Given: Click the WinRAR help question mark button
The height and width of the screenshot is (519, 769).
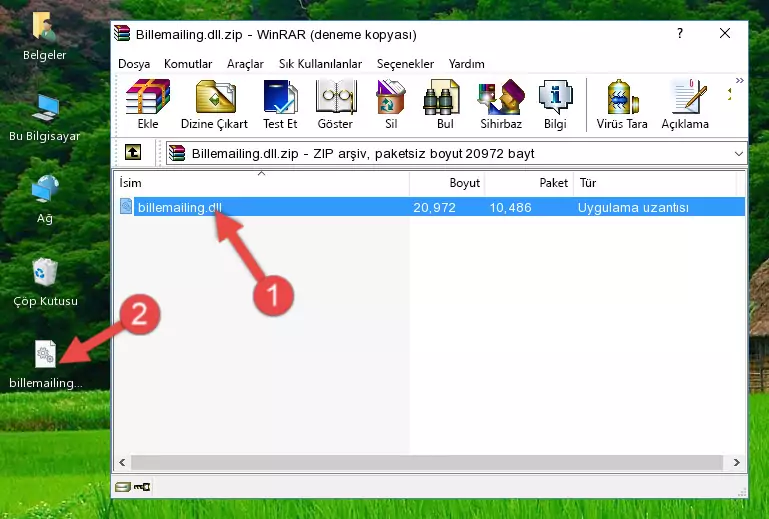Looking at the screenshot, I should tap(680, 33).
